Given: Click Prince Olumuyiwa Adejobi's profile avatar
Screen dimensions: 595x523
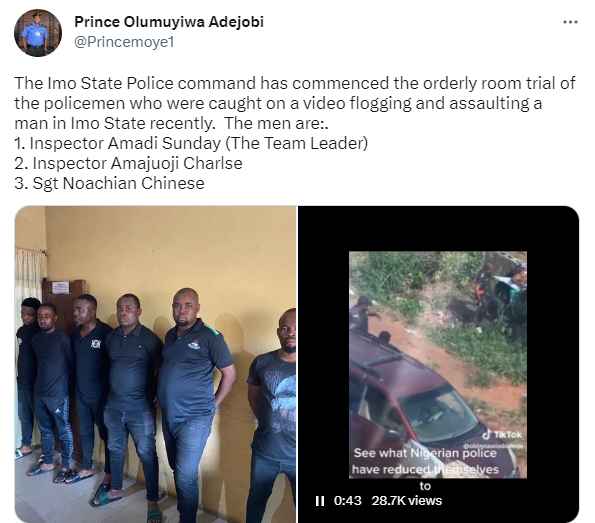Looking at the screenshot, I should (x=38, y=33).
